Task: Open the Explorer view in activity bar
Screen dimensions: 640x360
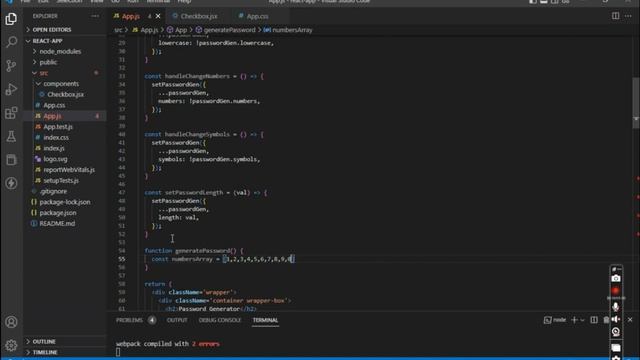Action: [11, 19]
